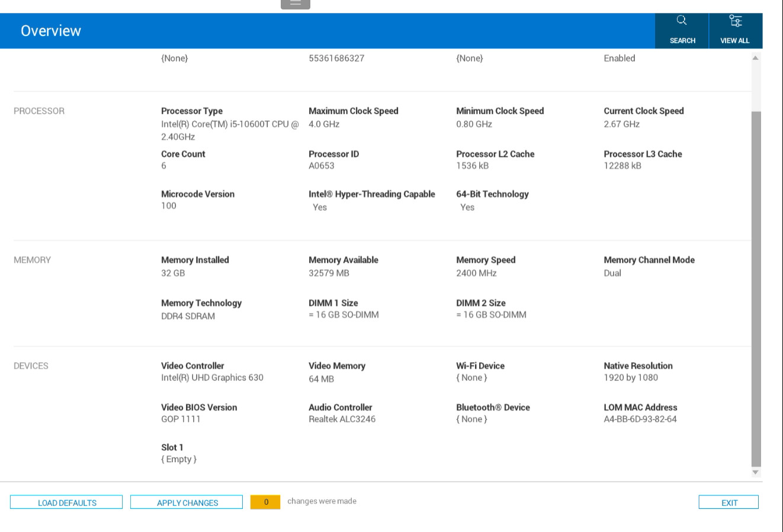783x532 pixels.
Task: Click the Video BIOS Version value GOP 1111
Action: [x=181, y=419]
